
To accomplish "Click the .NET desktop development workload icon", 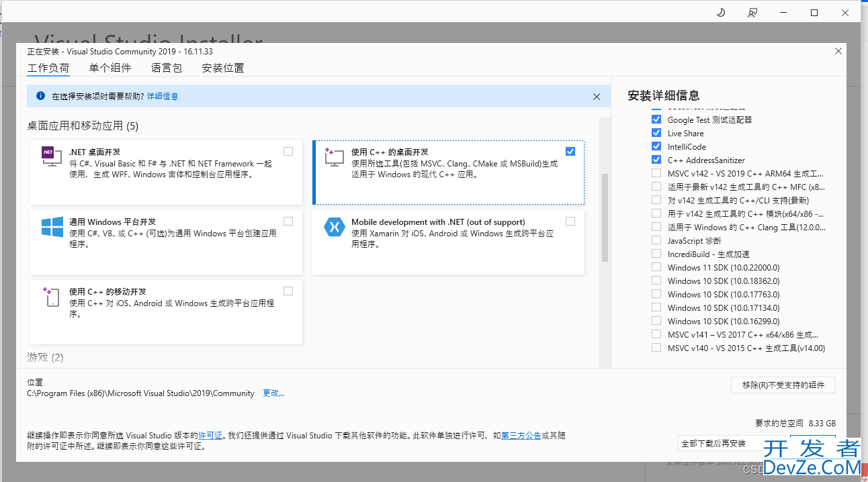I will point(52,157).
